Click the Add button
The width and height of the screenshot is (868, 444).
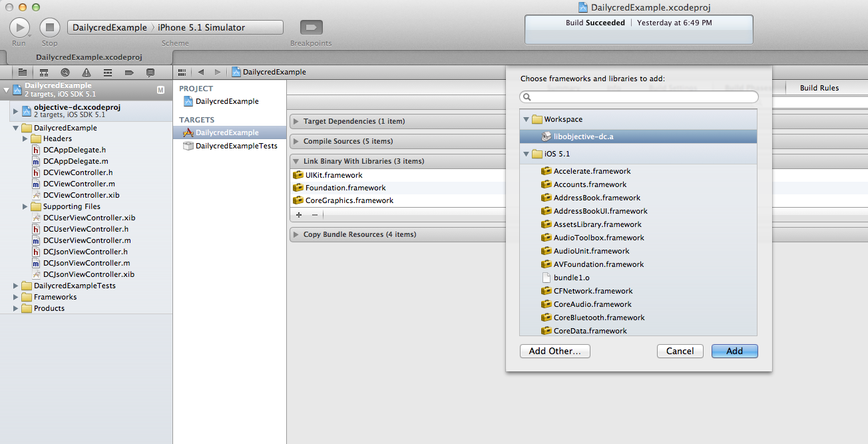coord(735,351)
